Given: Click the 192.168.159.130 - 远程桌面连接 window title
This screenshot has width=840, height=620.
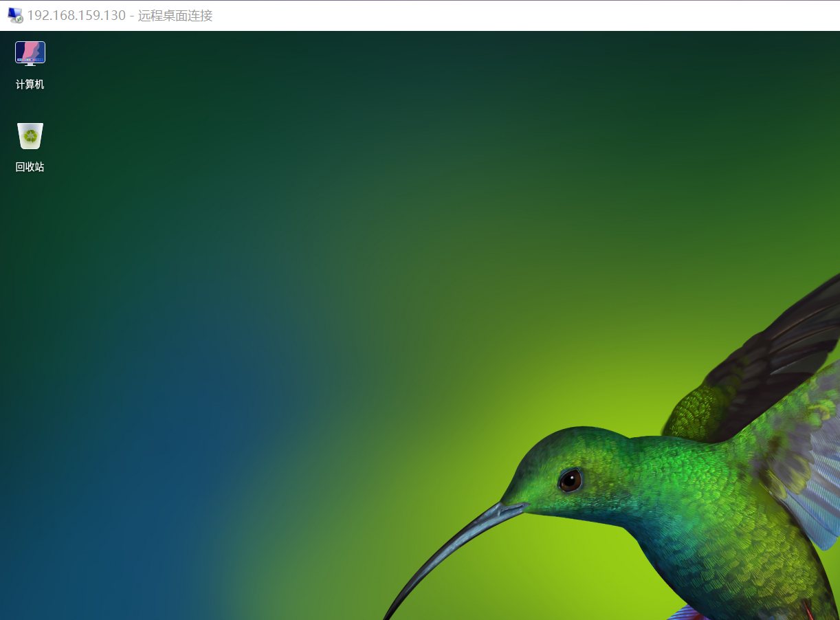Looking at the screenshot, I should (x=120, y=15).
